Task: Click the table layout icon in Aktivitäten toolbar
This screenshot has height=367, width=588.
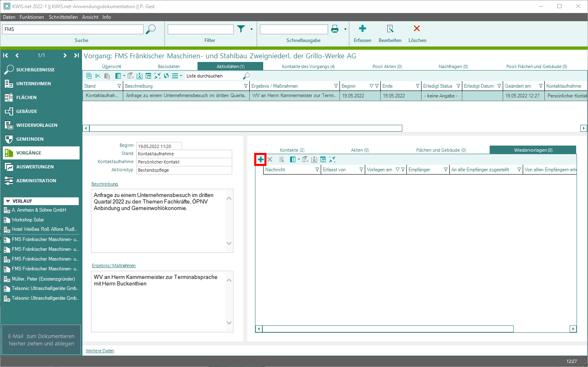Action: point(149,76)
